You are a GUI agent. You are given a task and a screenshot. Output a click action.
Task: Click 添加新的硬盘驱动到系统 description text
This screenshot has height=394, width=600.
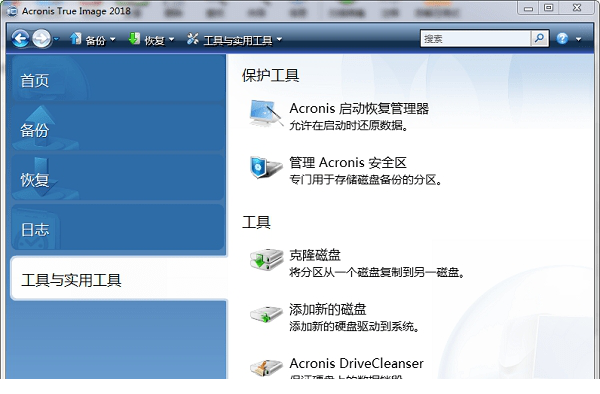(354, 327)
